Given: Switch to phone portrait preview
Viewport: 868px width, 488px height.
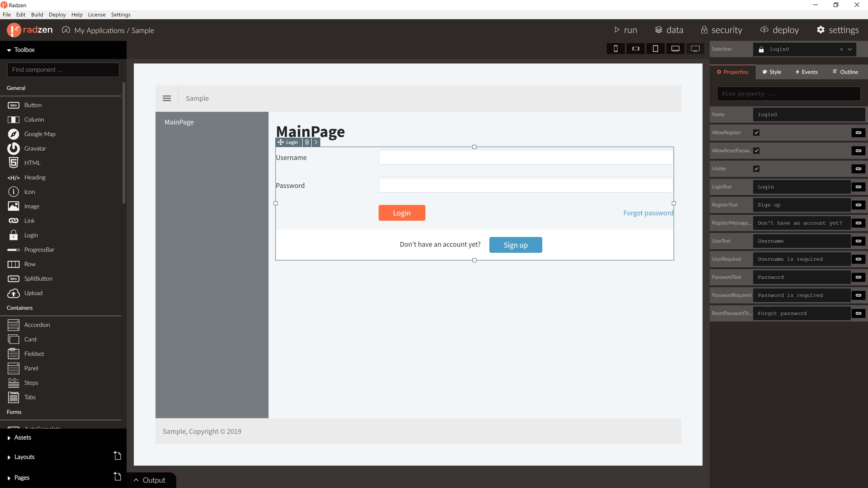Looking at the screenshot, I should click(616, 49).
